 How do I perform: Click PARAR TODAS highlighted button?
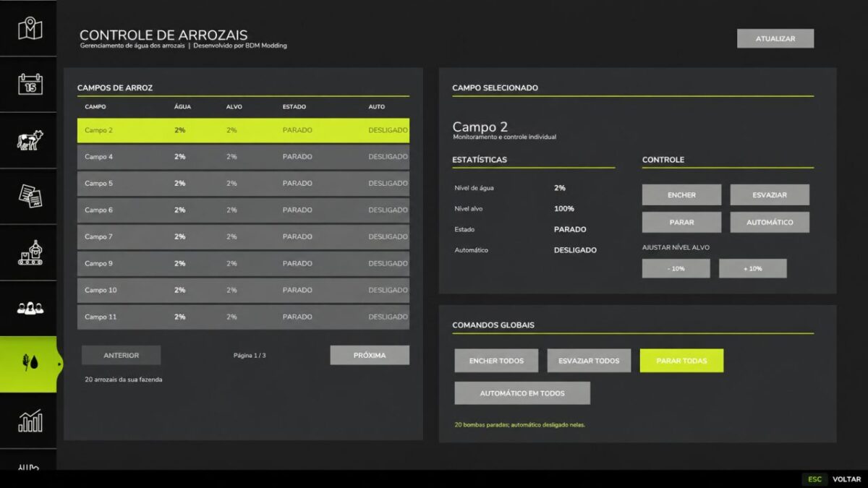(x=681, y=361)
